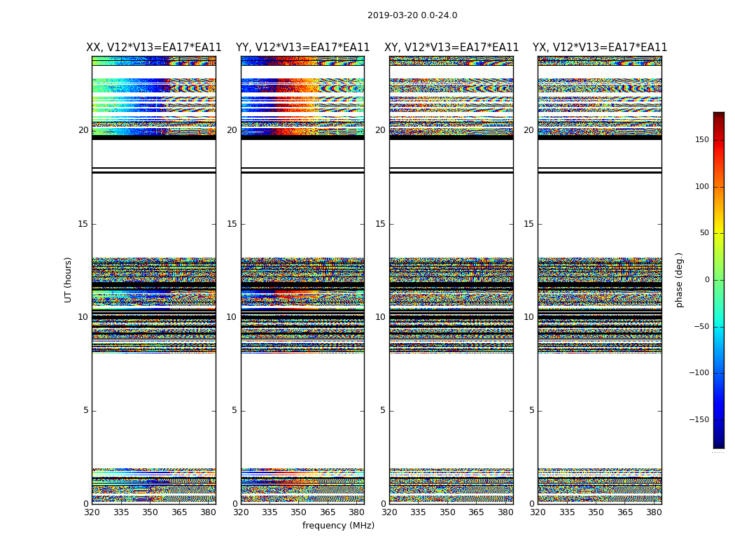Image resolution: width=735 pixels, height=560 pixels.
Task: Click the colorbar tick label '50'
Action: [x=704, y=233]
